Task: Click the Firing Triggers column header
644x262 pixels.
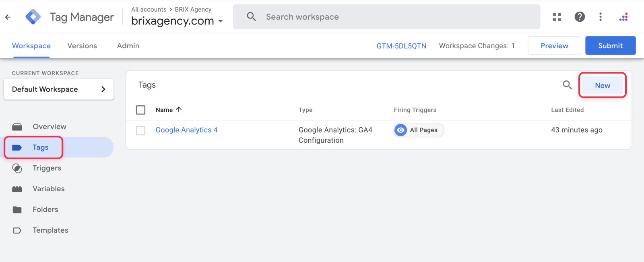Action: click(415, 110)
